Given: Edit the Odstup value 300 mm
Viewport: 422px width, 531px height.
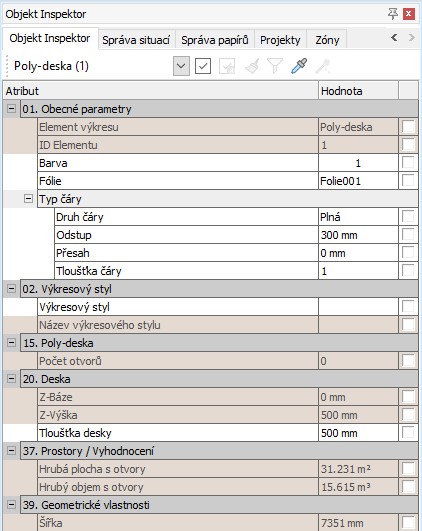Looking at the screenshot, I should [358, 235].
